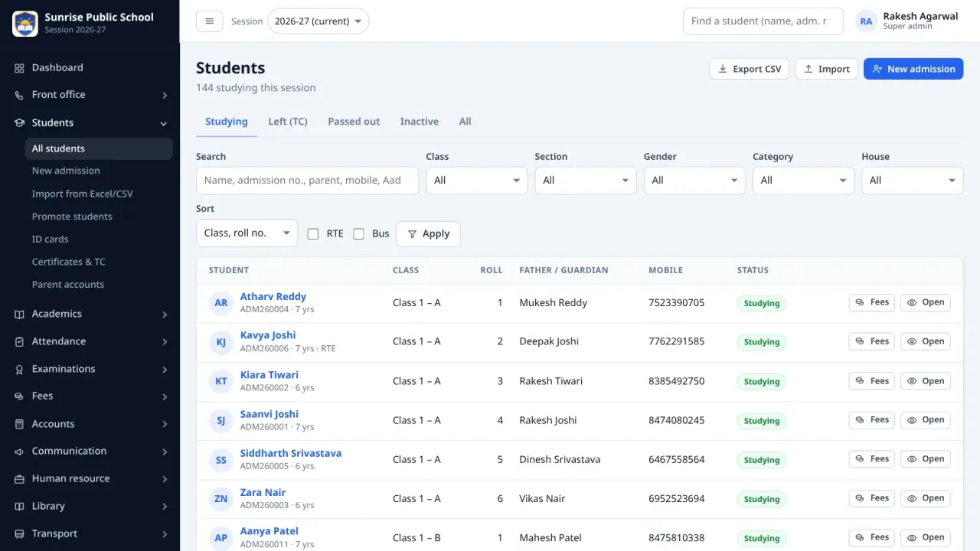The width and height of the screenshot is (980, 551).
Task: Click the KT avatar for Kiara Tiwari
Action: pos(220,381)
